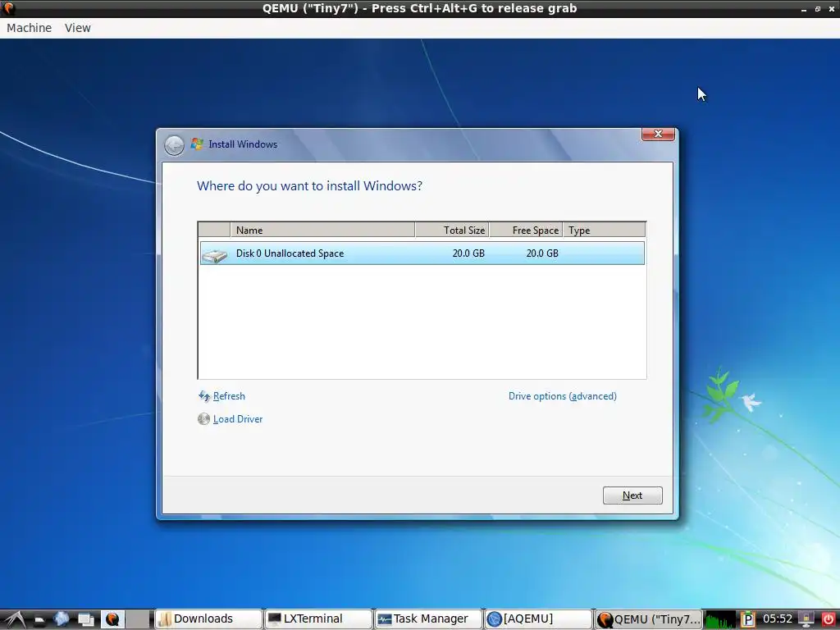The image size is (840, 630).
Task: Maximize the QEMU window
Action: [818, 9]
